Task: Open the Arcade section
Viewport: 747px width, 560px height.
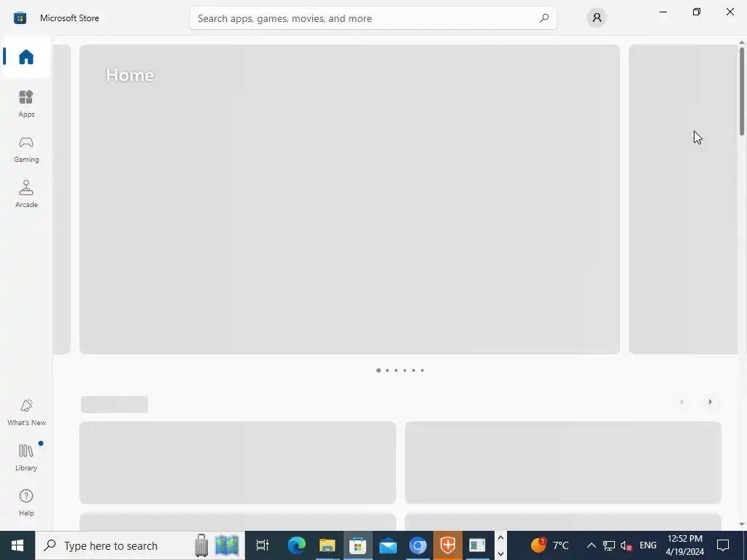Action: pos(26,194)
